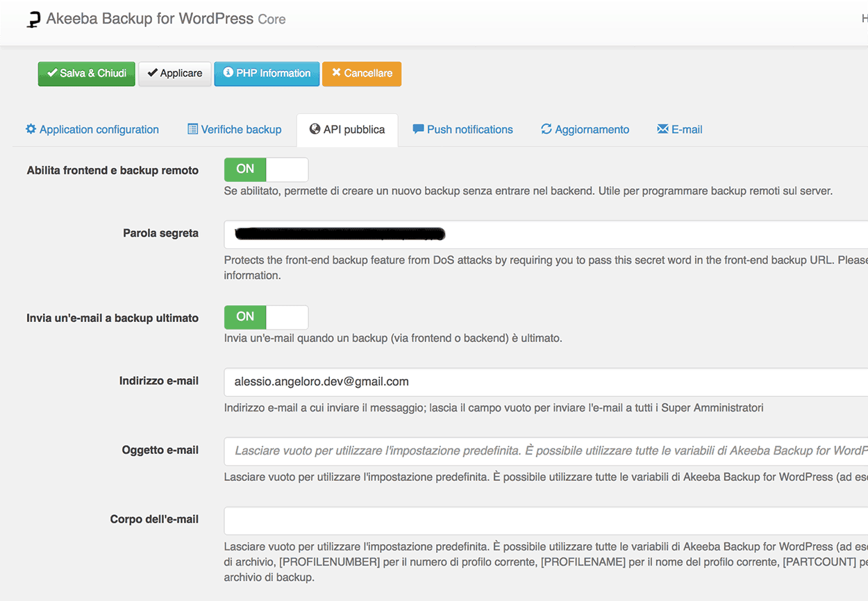Click the Indirizzo e-mail label

tap(159, 380)
